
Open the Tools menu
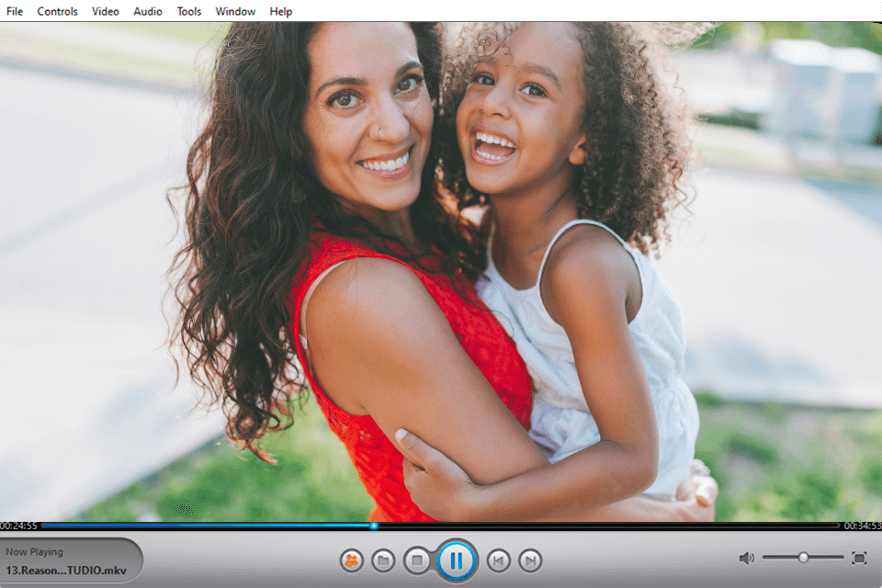coord(188,11)
